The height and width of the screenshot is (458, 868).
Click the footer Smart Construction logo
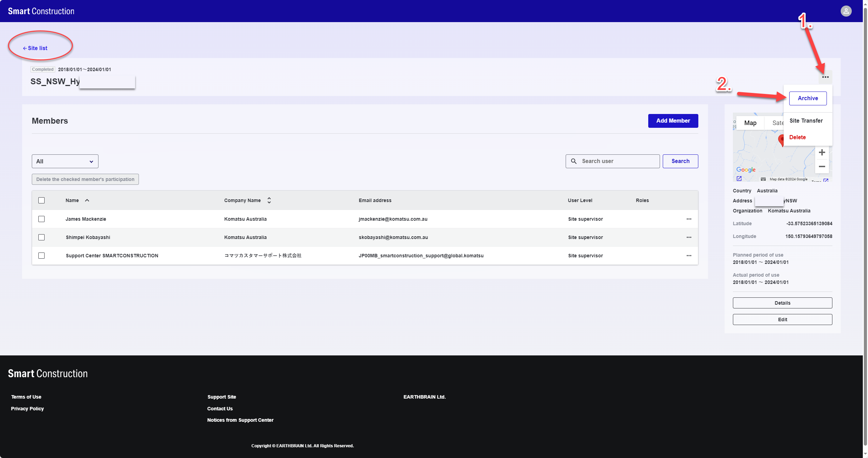[48, 373]
